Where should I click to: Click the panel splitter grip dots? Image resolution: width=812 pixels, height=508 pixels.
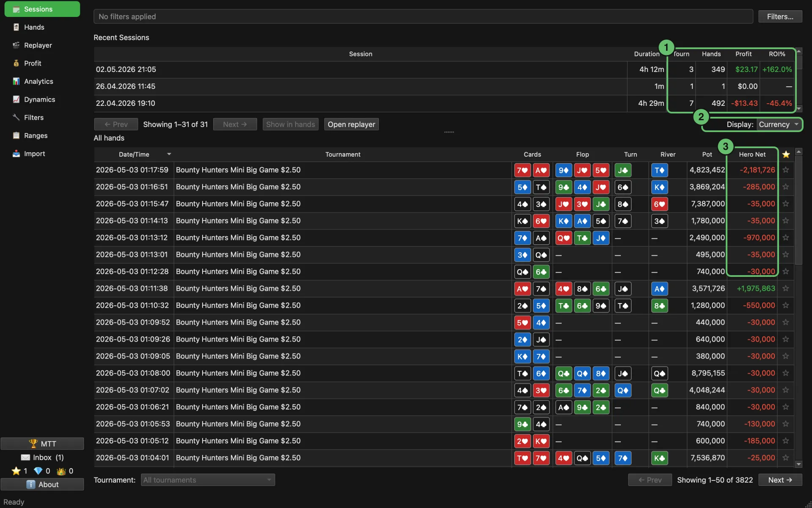coord(449,132)
